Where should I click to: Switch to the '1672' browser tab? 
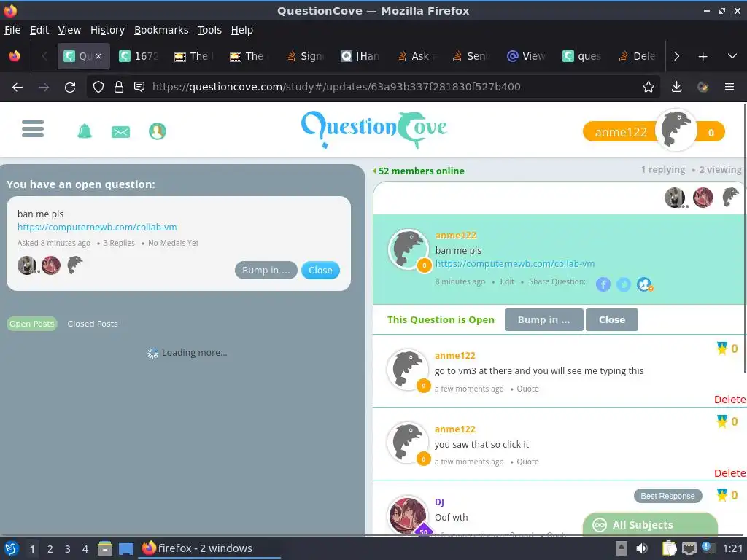pyautogui.click(x=139, y=56)
